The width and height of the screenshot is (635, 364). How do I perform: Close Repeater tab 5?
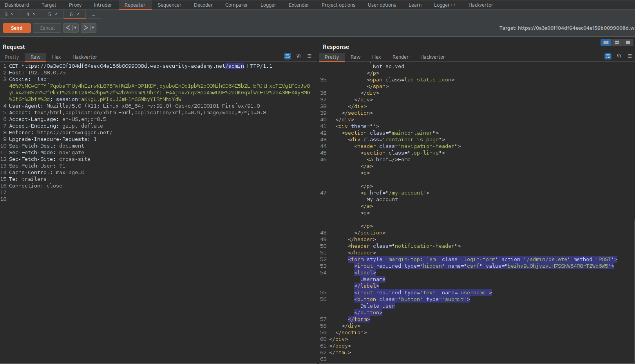tap(56, 14)
